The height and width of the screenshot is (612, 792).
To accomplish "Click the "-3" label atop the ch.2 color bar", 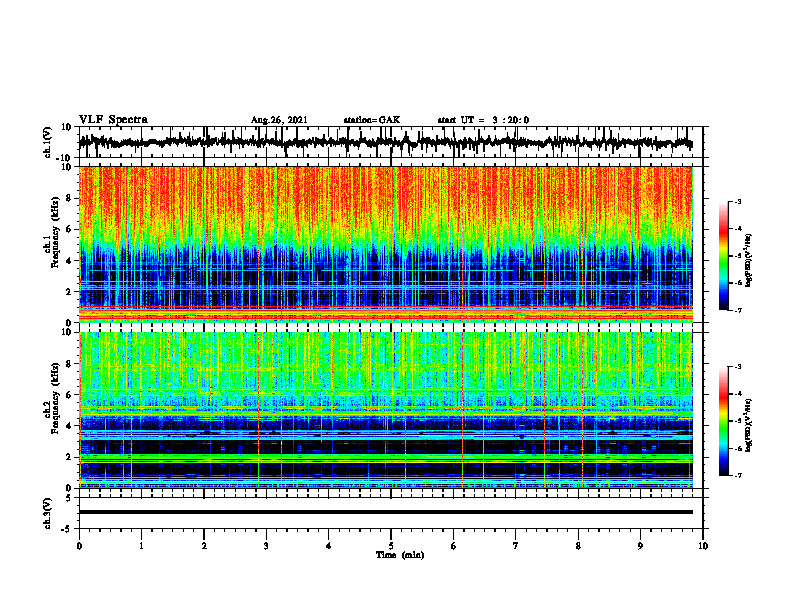I will coord(737,367).
